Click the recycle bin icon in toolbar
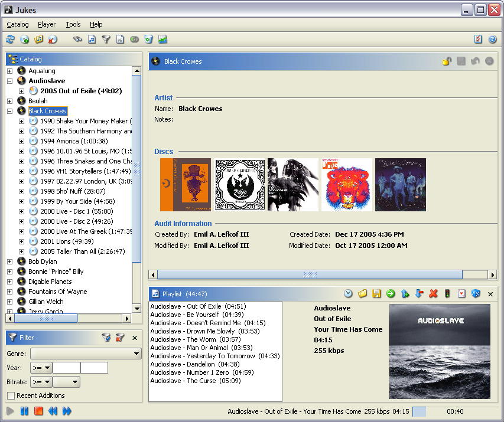Viewport: 504px width, 422px height. point(148,40)
